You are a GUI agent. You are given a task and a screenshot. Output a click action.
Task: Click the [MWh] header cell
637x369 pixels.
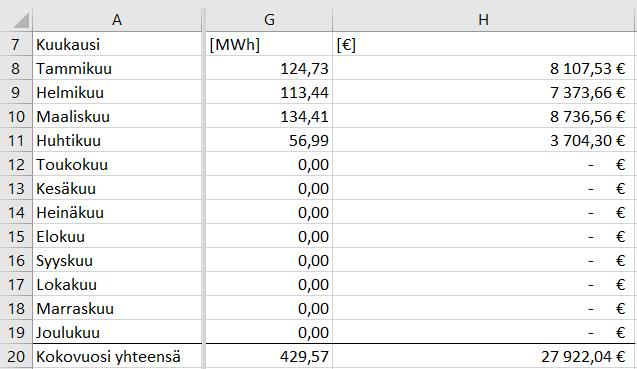tap(269, 44)
